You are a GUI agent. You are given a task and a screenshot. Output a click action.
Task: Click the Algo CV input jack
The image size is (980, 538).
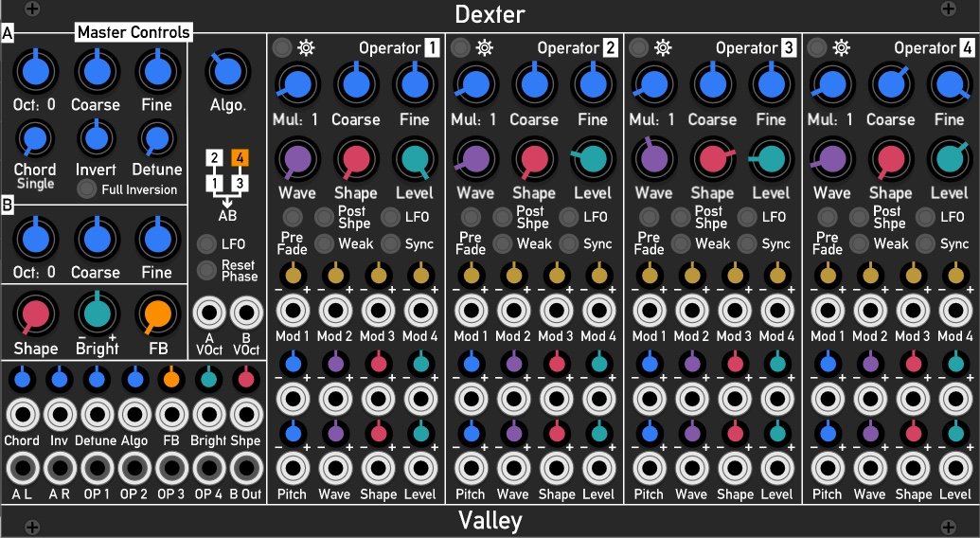coord(134,414)
